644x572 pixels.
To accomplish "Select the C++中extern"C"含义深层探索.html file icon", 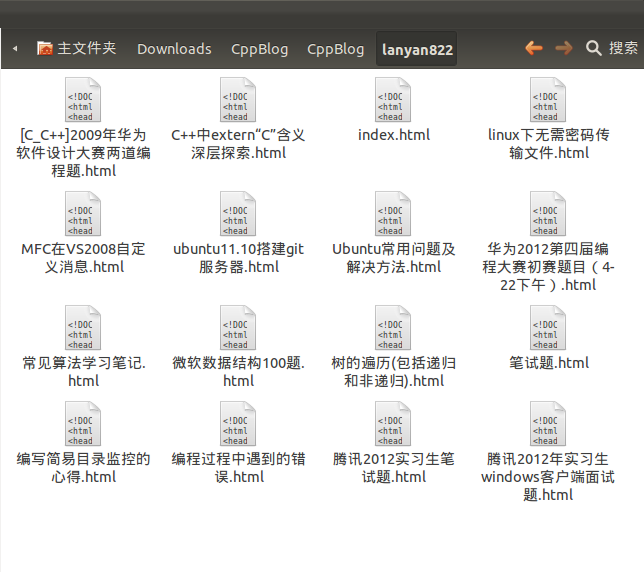I will click(x=238, y=101).
